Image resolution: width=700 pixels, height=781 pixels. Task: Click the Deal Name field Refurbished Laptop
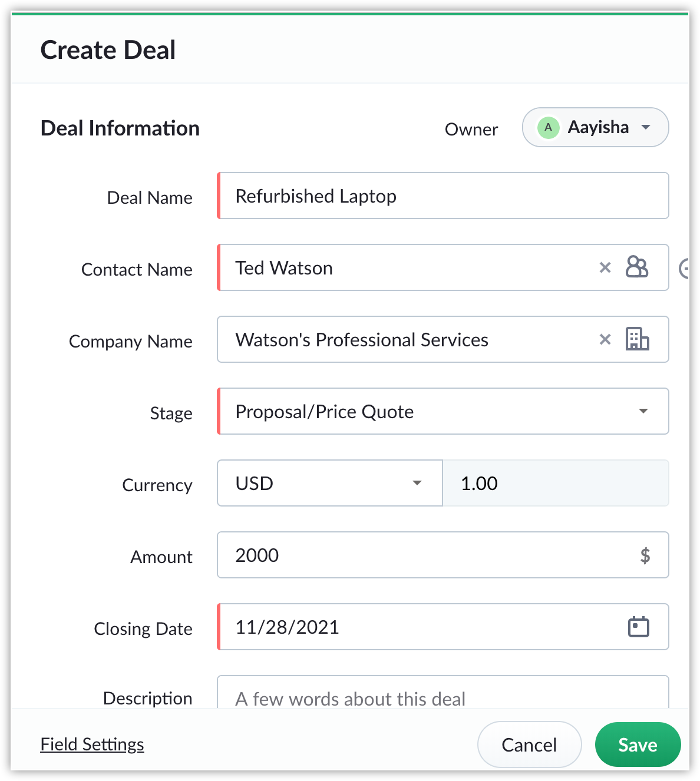(443, 196)
